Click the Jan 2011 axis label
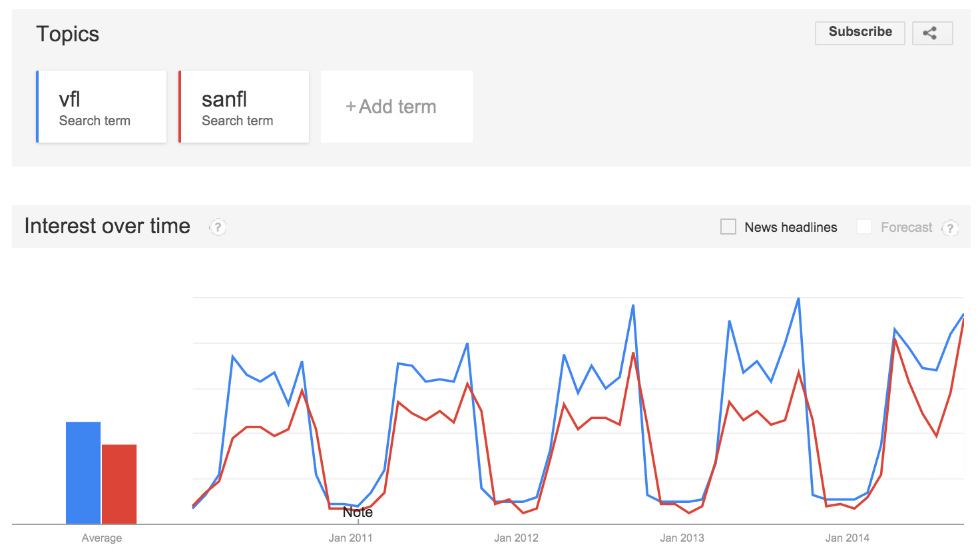This screenshot has height=549, width=980. 350,538
